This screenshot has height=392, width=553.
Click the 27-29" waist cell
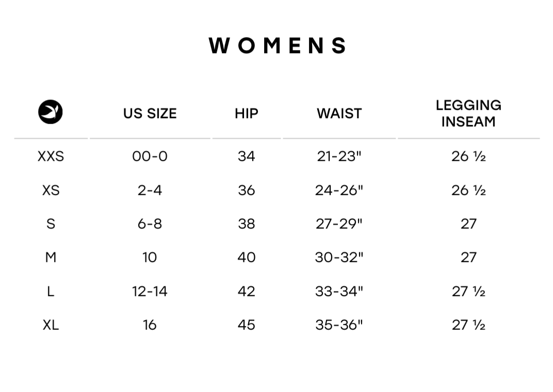(339, 224)
